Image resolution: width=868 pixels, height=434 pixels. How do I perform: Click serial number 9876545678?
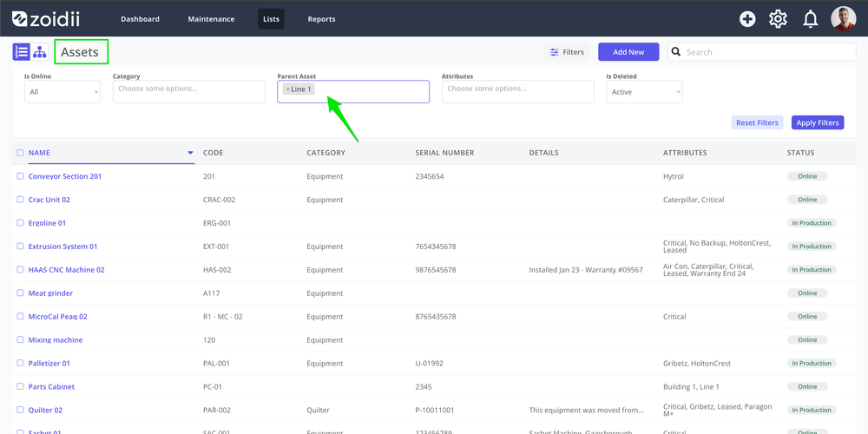436,270
